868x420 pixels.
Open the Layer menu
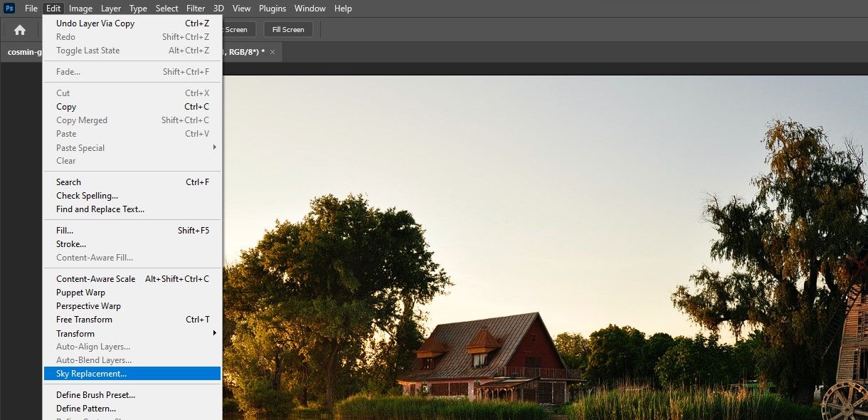tap(111, 9)
